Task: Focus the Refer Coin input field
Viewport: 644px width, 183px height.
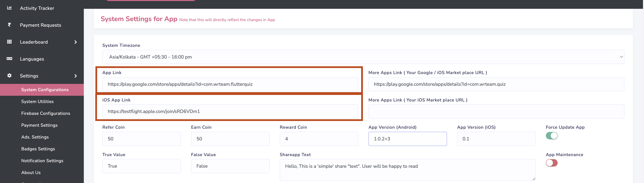Action: [x=141, y=139]
